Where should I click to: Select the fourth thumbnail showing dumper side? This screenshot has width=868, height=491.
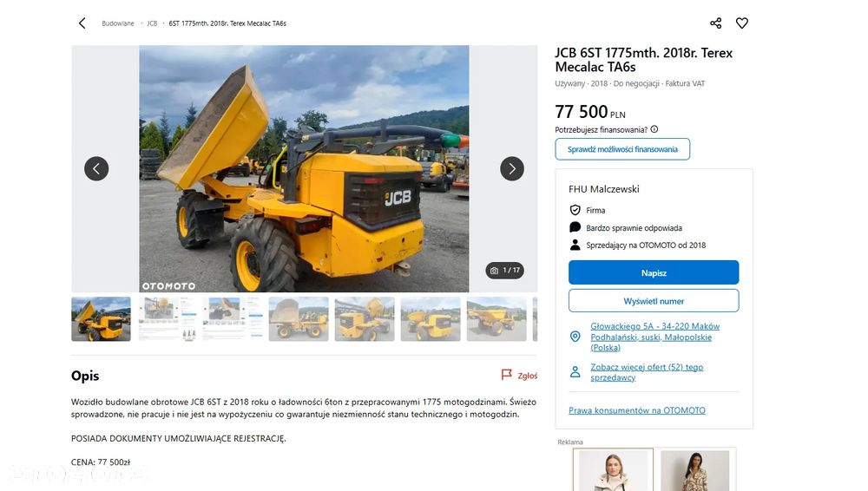(299, 319)
